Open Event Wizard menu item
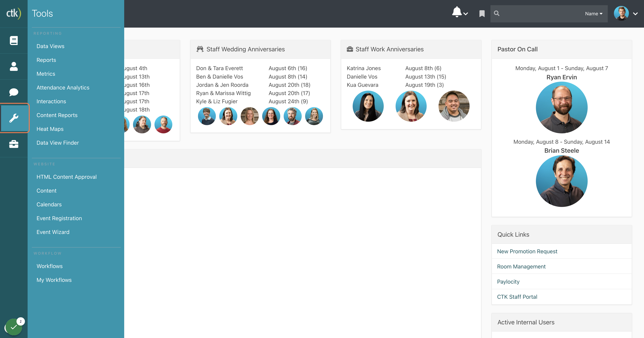Viewport: 644px width, 338px height. pos(53,232)
